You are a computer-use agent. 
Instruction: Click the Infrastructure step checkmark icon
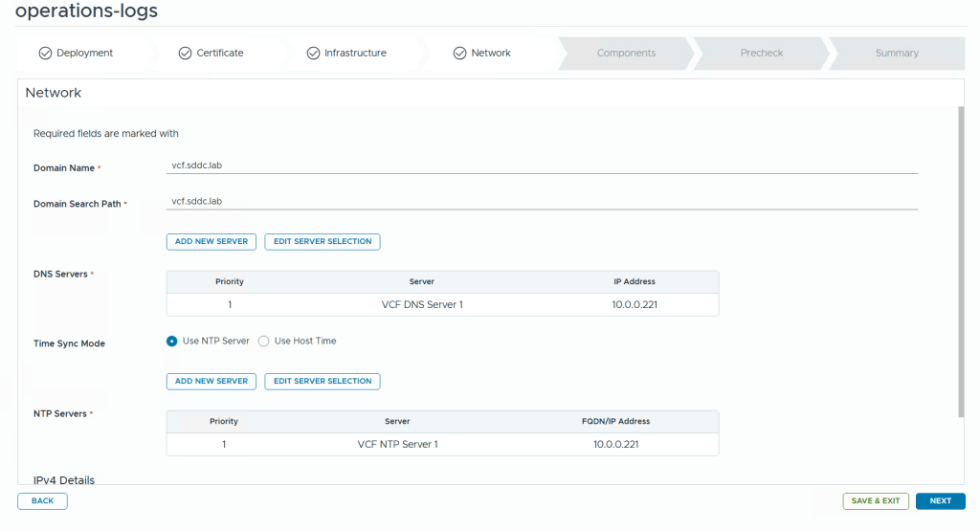point(313,54)
